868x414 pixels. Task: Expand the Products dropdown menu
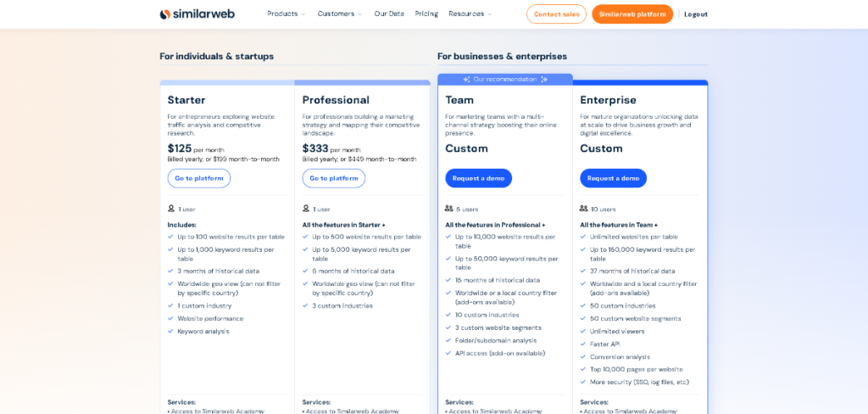(x=287, y=14)
